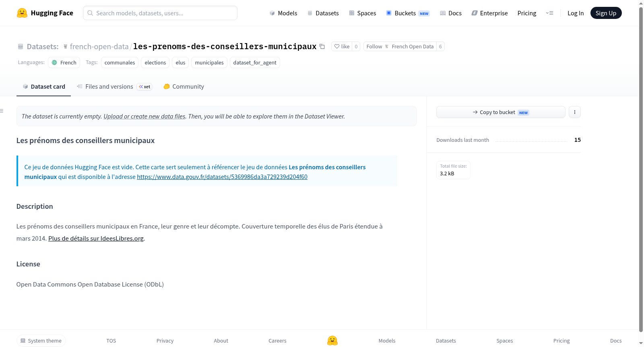Image resolution: width=644 pixels, height=347 pixels.
Task: Focus the search models, datasets, users field
Action: point(160,13)
